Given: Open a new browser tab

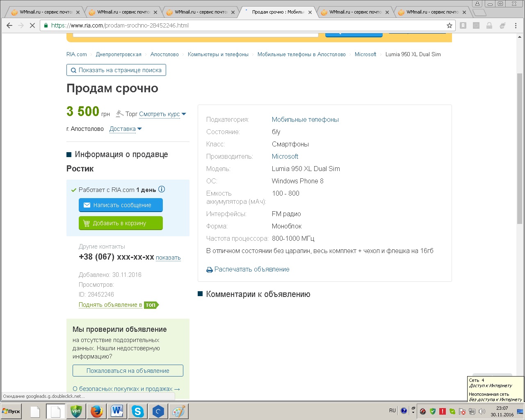Looking at the screenshot, I should (x=479, y=12).
